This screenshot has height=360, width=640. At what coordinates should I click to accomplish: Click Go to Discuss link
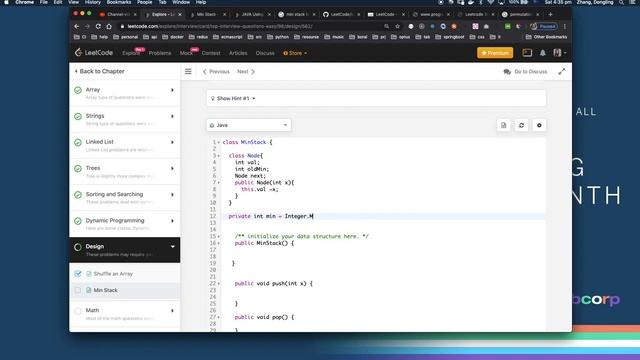click(x=531, y=72)
